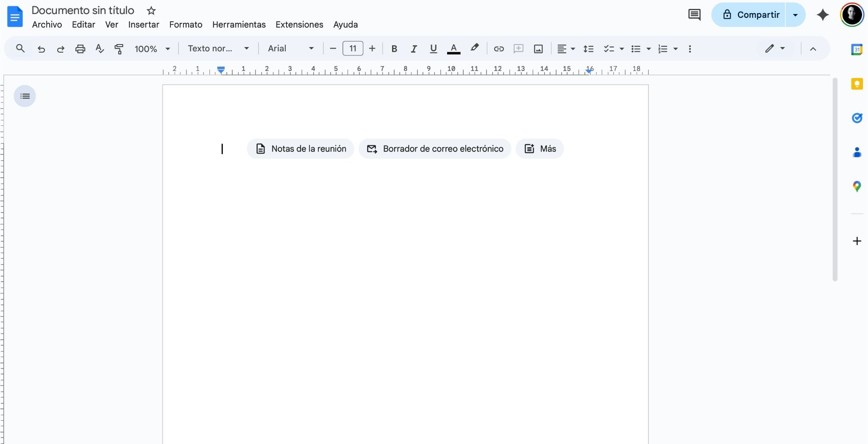Open the editing mode pencil dropdown
This screenshot has width=868, height=444.
click(x=775, y=48)
